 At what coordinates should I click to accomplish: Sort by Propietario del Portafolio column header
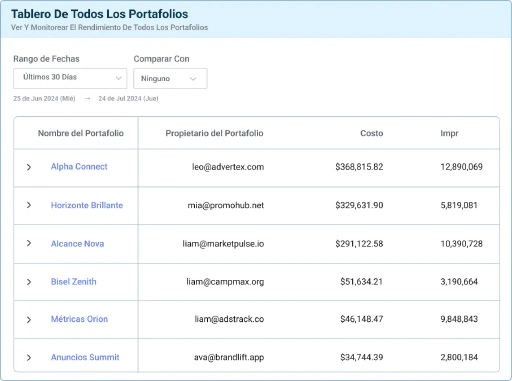point(214,133)
